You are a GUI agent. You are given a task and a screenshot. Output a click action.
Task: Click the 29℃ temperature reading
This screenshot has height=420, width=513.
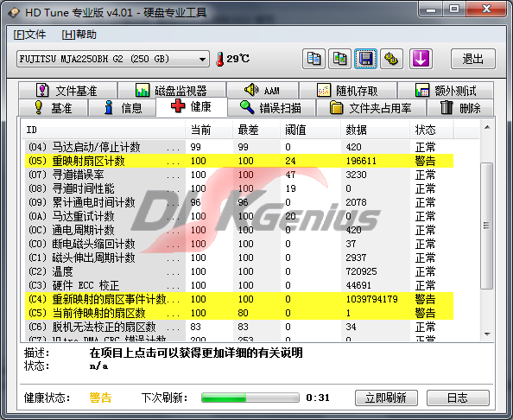238,59
